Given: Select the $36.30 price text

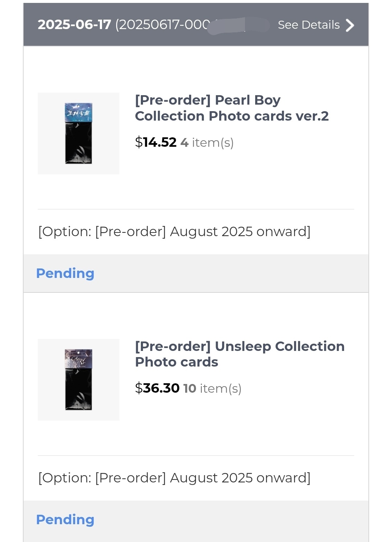Looking at the screenshot, I should (x=157, y=388).
